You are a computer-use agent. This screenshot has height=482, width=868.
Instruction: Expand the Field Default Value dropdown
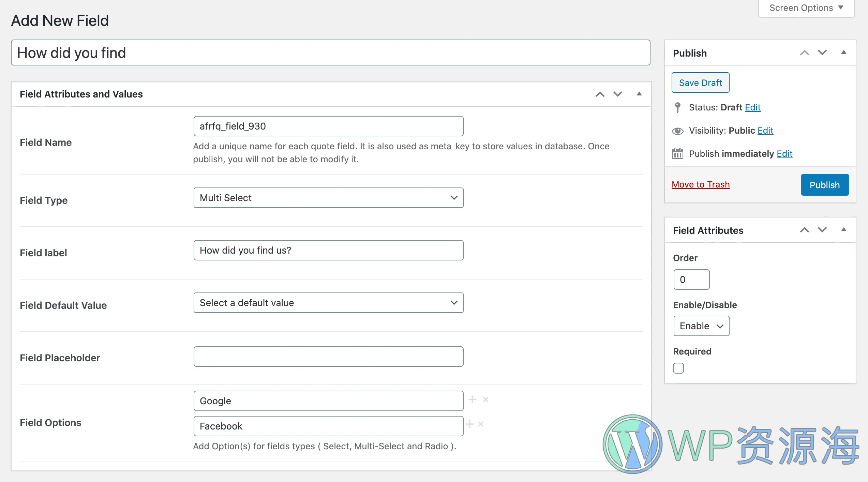point(328,303)
